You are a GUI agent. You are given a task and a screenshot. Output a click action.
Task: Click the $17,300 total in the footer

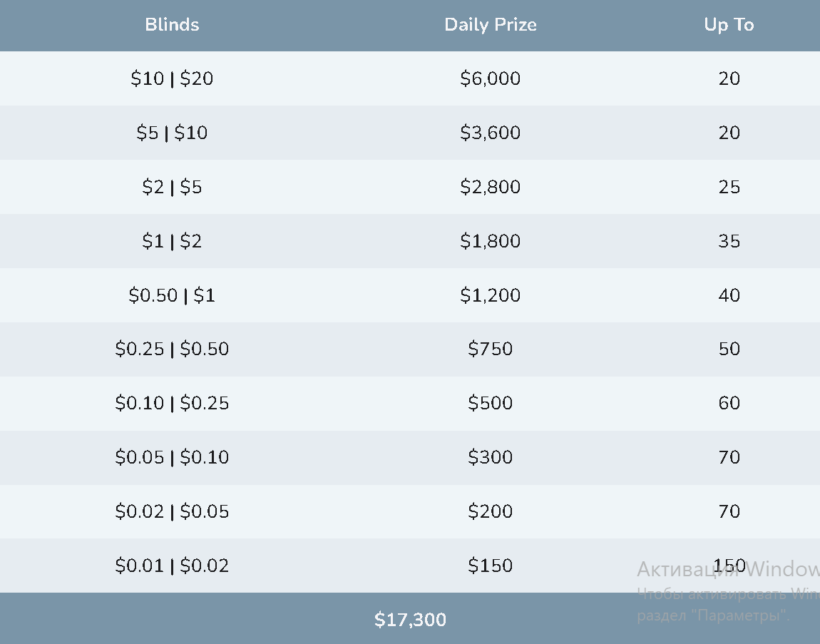(410, 620)
